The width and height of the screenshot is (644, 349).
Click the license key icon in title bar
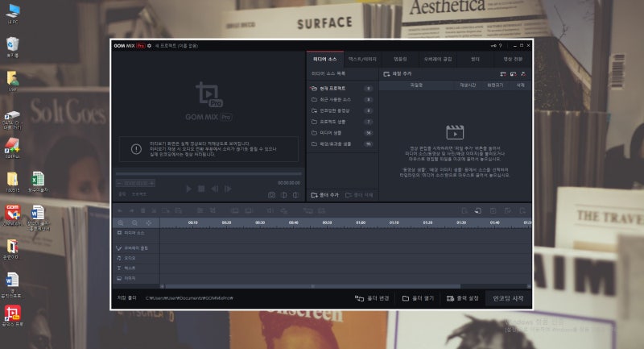coord(493,46)
